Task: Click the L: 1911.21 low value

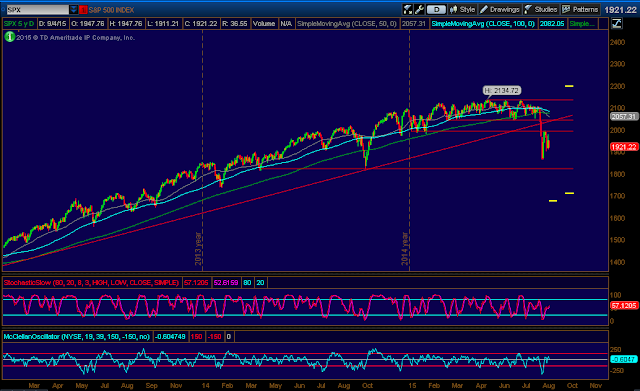Action: click(x=163, y=24)
